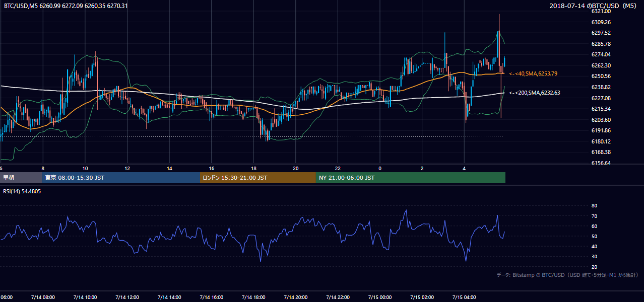Click the 2018-07-14 BTC/USD (M5) title

pyautogui.click(x=594, y=6)
